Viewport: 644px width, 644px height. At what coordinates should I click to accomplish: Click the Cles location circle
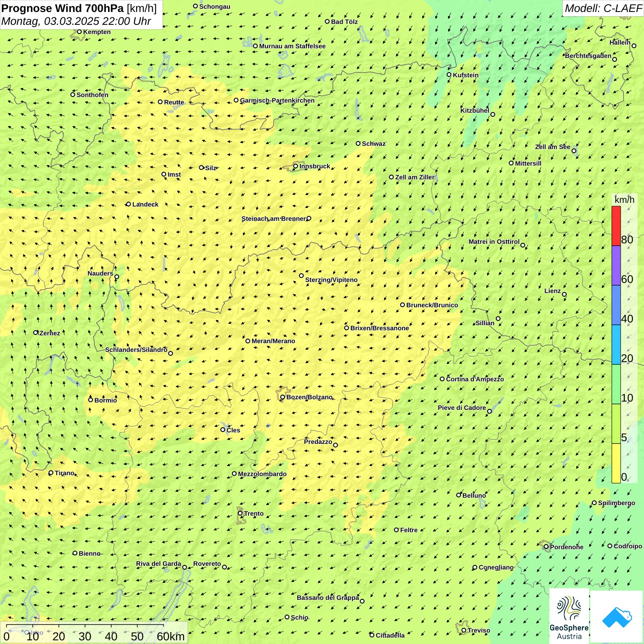pos(223,430)
